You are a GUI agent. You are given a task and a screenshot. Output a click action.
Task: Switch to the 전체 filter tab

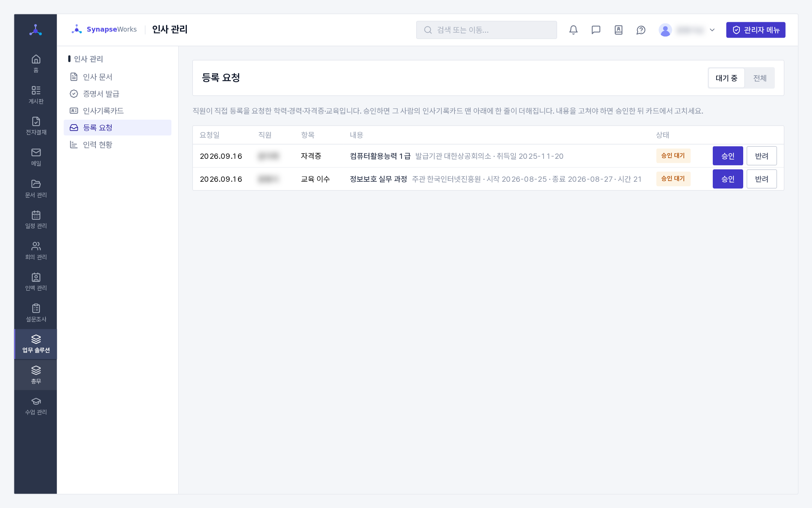[760, 78]
